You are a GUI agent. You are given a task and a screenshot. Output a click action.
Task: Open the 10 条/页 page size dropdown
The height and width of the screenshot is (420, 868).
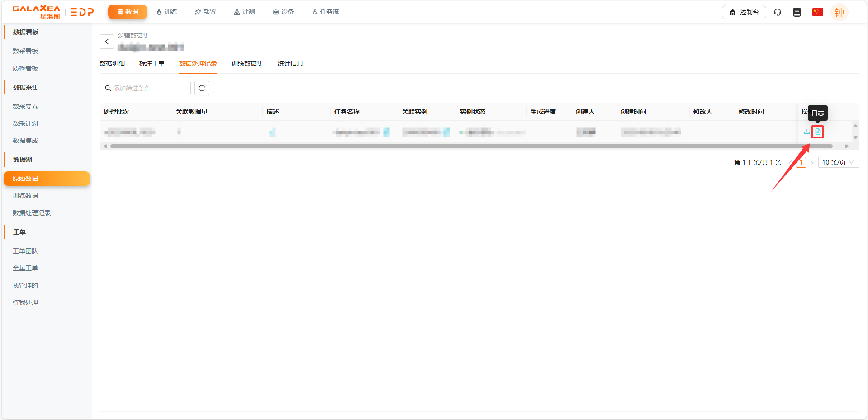coord(838,162)
